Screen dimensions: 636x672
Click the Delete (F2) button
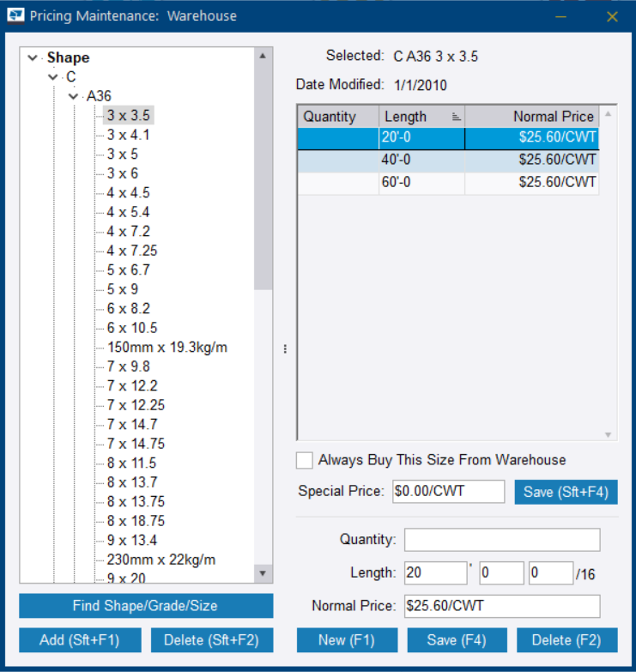567,640
